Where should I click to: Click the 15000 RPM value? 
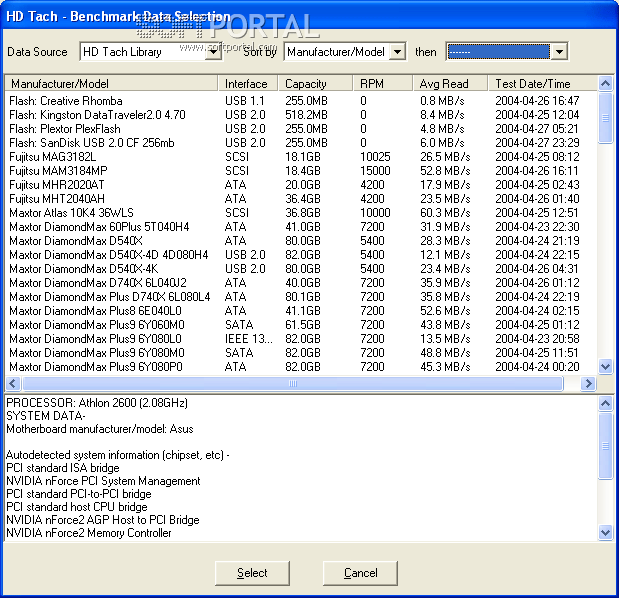[x=375, y=171]
